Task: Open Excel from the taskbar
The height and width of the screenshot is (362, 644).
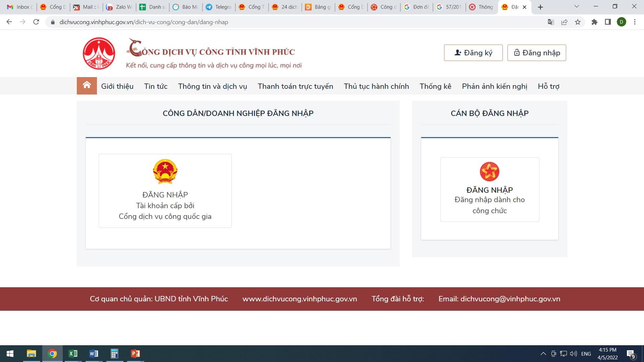Action: click(73, 354)
